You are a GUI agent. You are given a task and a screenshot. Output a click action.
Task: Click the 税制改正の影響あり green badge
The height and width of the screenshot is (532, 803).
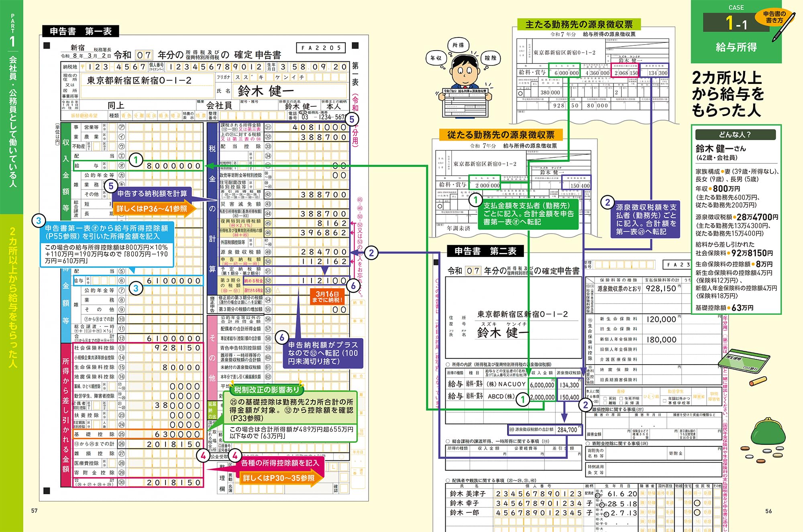266,389
